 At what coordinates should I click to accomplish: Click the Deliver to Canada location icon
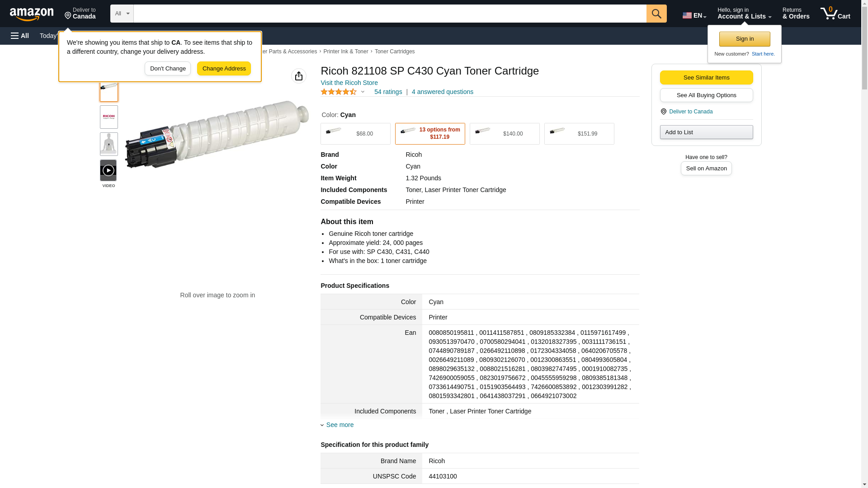663,112
